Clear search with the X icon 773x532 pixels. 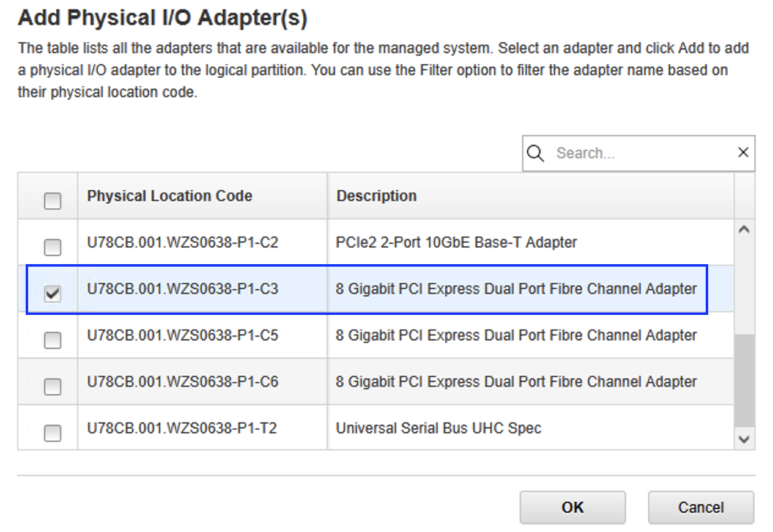point(743,153)
